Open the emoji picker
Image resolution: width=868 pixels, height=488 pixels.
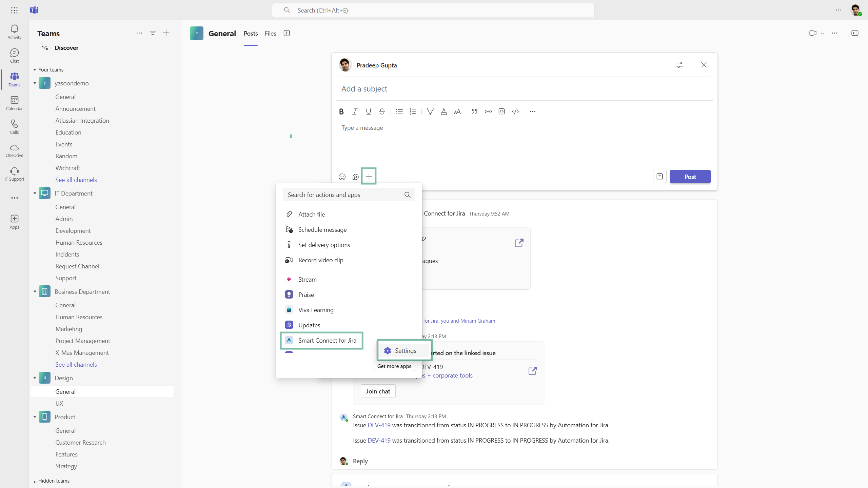tap(342, 177)
